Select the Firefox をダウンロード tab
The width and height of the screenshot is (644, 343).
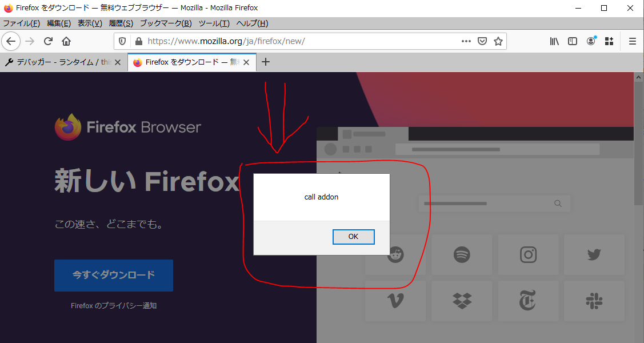click(192, 62)
